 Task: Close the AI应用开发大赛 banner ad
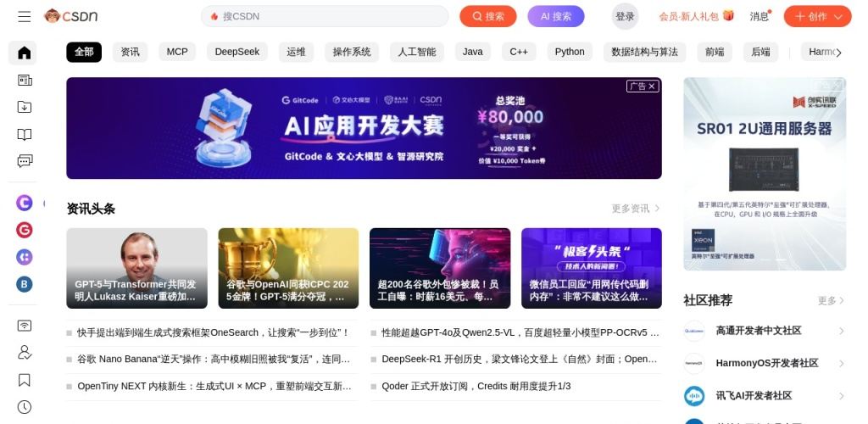652,86
